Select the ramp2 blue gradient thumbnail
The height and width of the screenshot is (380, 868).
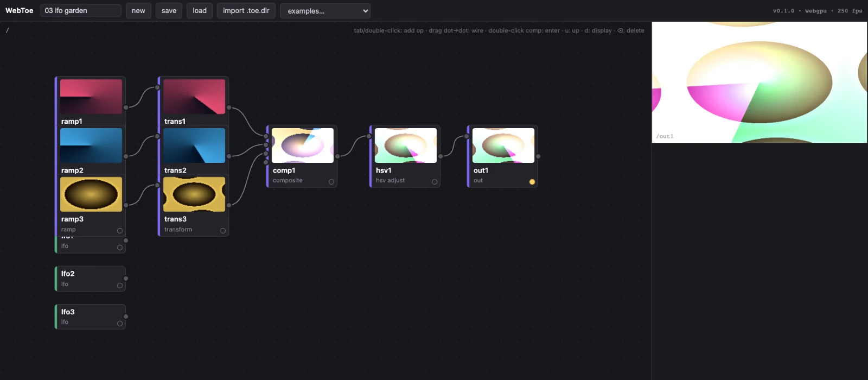pos(91,145)
